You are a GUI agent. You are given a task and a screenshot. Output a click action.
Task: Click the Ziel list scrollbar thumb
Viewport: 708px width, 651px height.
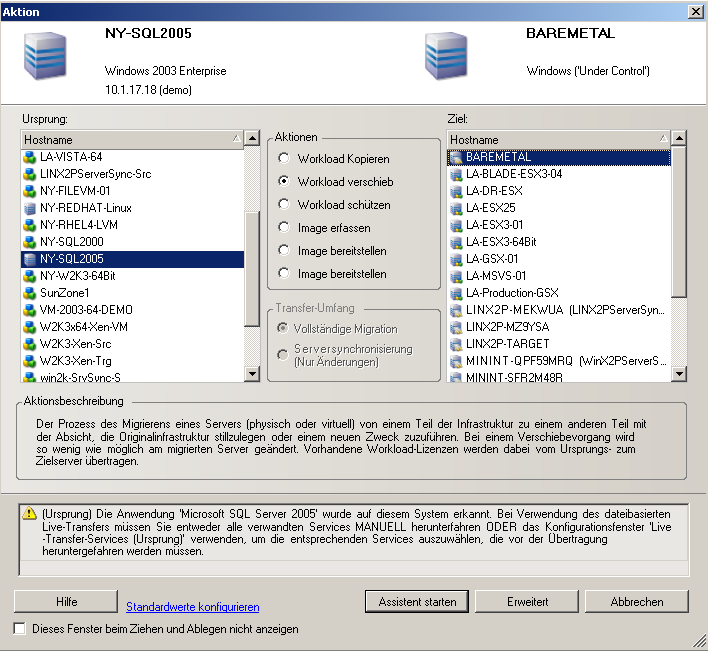pos(679,222)
